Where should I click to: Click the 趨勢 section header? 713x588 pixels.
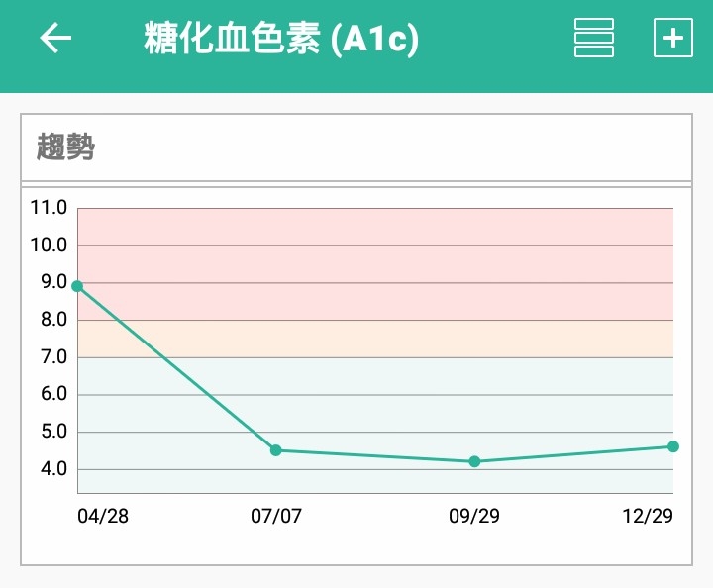pyautogui.click(x=65, y=147)
